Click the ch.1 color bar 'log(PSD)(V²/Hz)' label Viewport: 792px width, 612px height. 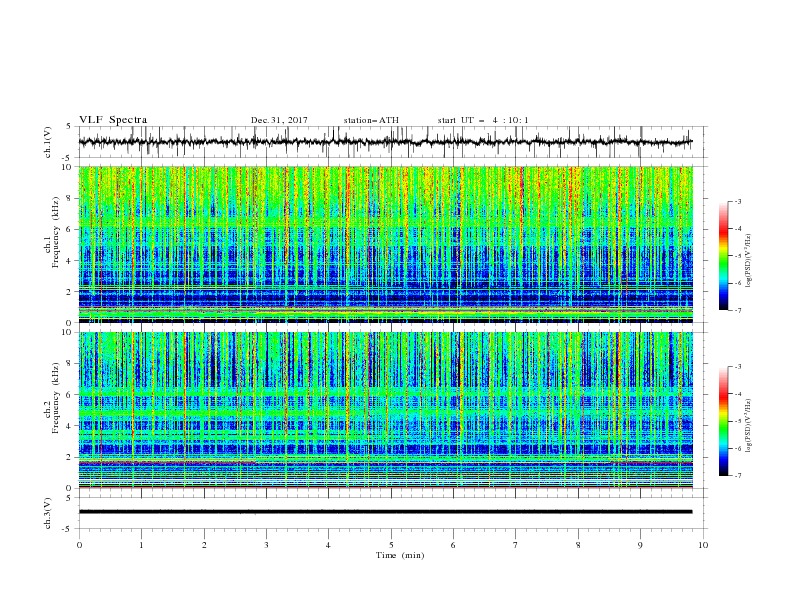tap(749, 261)
